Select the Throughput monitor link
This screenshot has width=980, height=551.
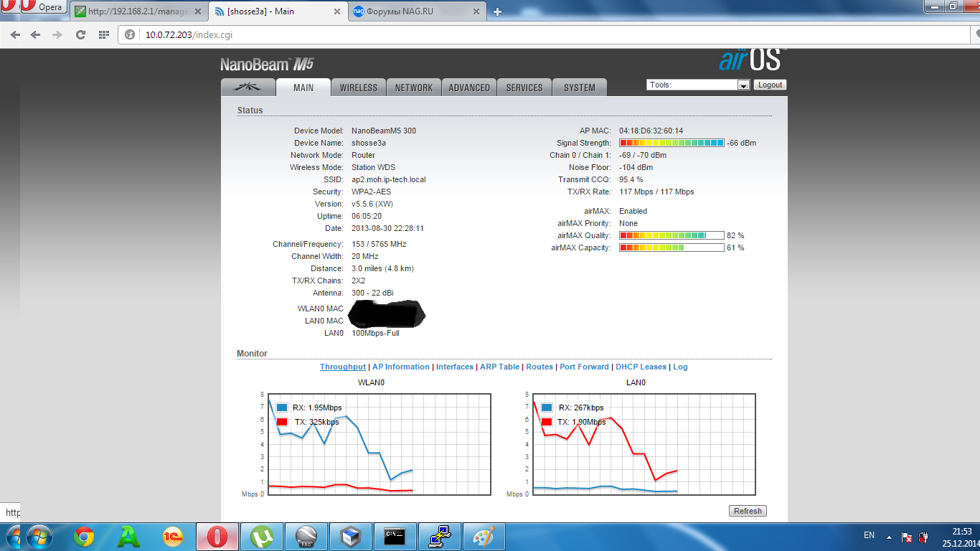coord(343,367)
